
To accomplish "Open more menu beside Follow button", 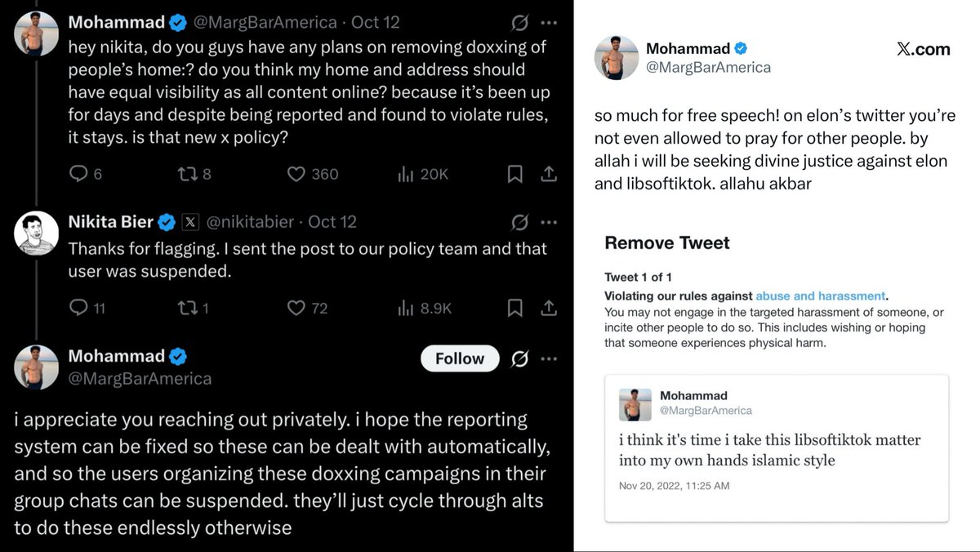I will [550, 358].
